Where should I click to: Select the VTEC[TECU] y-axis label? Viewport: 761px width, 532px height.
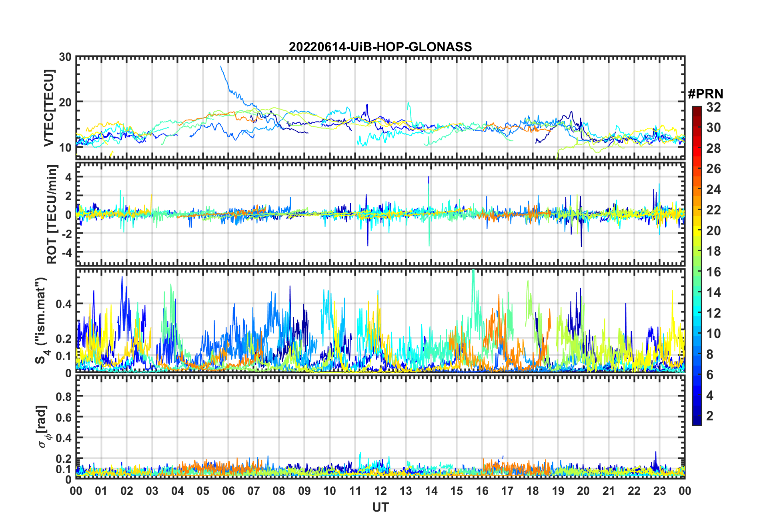coord(49,108)
